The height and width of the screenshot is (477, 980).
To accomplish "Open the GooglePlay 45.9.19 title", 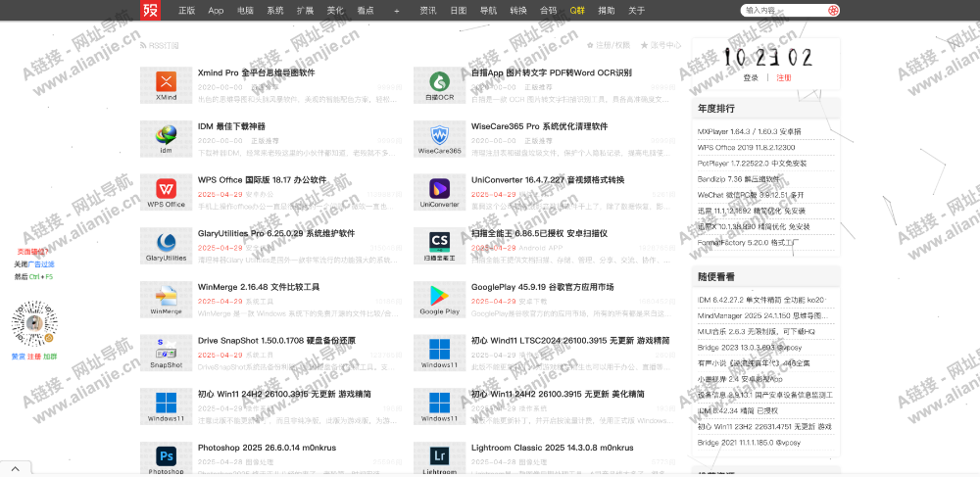I will (x=543, y=287).
